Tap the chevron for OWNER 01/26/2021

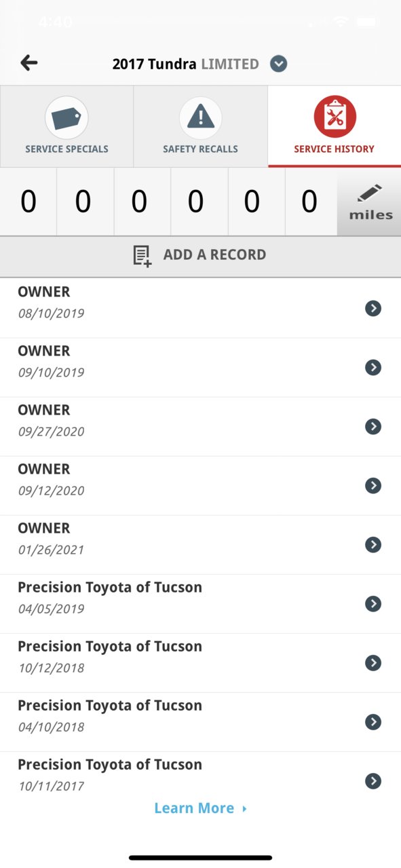tap(373, 544)
